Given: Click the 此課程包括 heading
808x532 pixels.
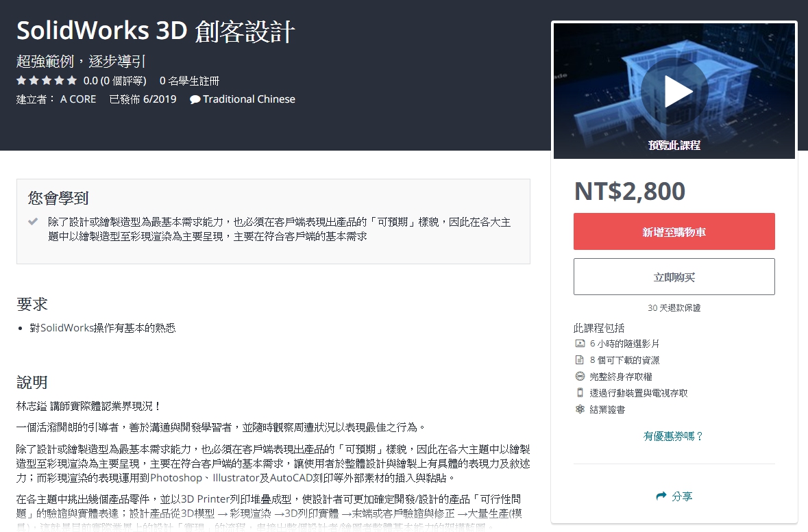Looking at the screenshot, I should click(599, 328).
